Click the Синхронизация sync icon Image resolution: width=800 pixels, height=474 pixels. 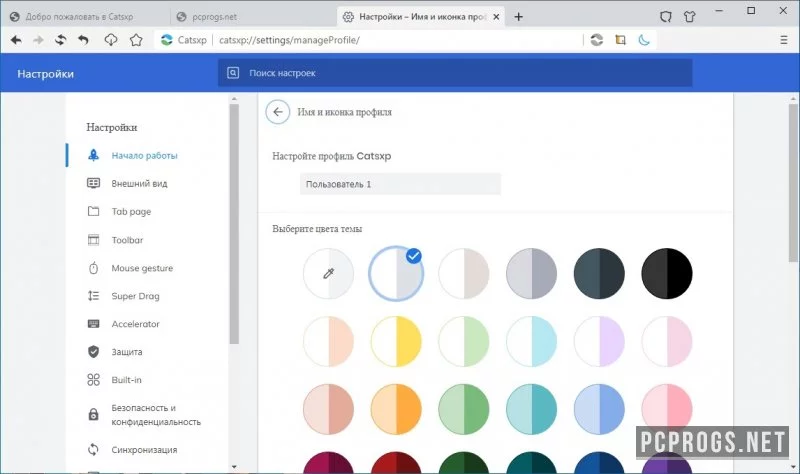pos(93,450)
